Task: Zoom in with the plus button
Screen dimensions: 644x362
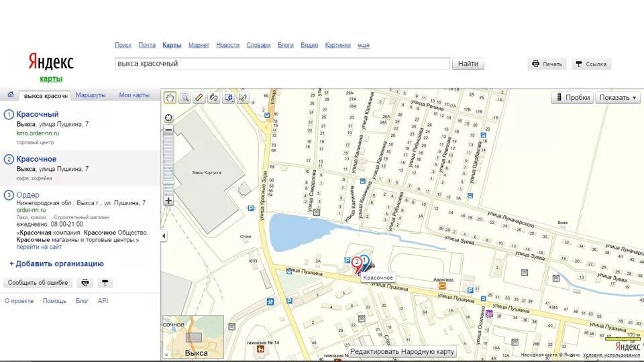Action: coord(168,200)
